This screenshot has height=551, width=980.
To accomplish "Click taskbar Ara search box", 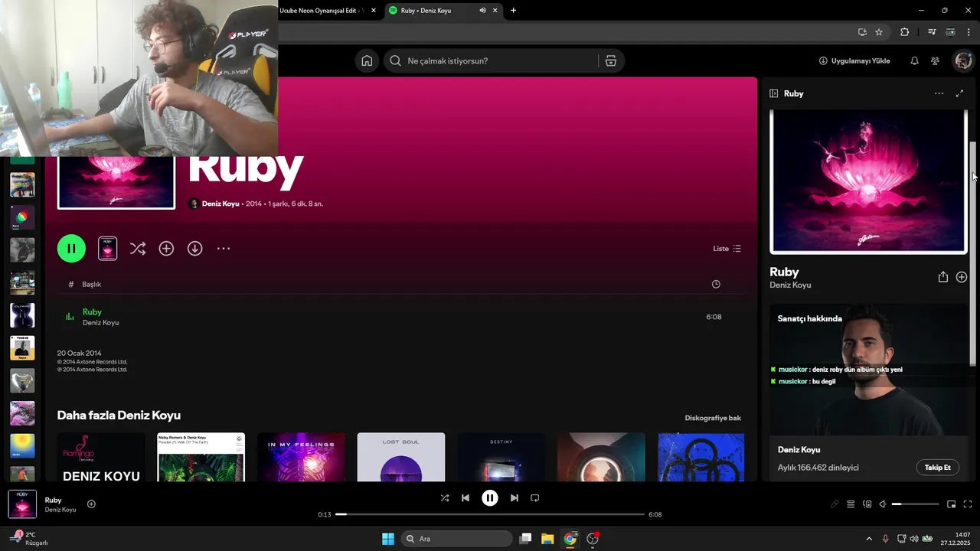I will click(x=457, y=539).
